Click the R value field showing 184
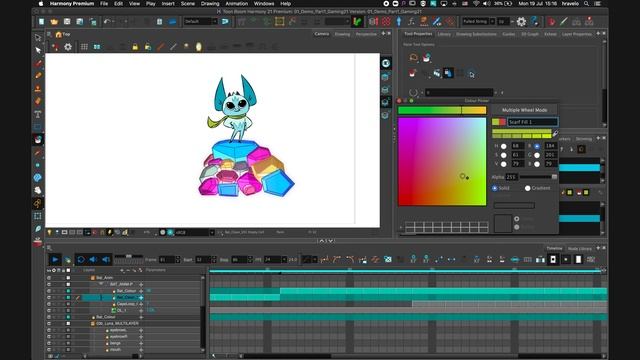This screenshot has height=360, width=640. [550, 146]
